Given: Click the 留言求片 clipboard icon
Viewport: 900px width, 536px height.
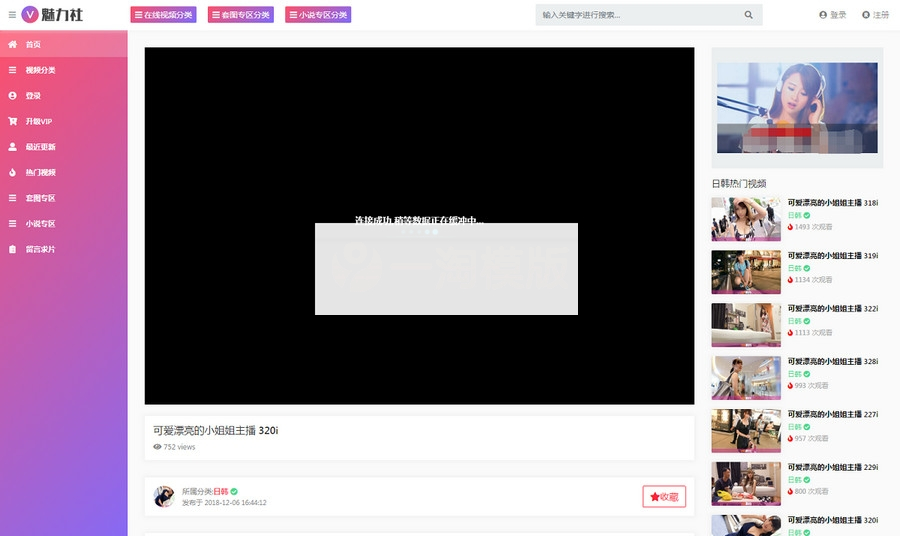Looking at the screenshot, I should coord(13,249).
